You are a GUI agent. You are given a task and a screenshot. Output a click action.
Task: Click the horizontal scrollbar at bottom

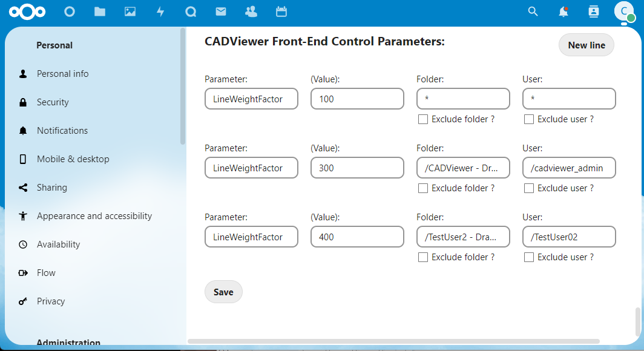pos(393,341)
